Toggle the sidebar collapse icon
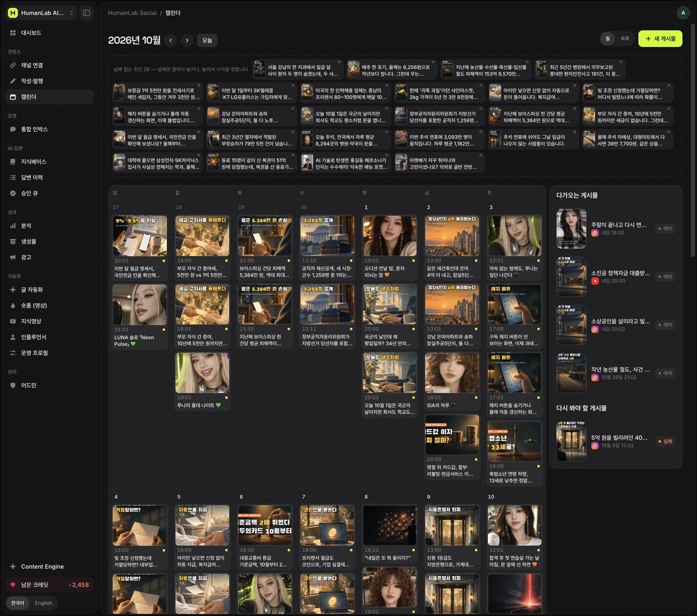697x616 pixels. coord(87,13)
